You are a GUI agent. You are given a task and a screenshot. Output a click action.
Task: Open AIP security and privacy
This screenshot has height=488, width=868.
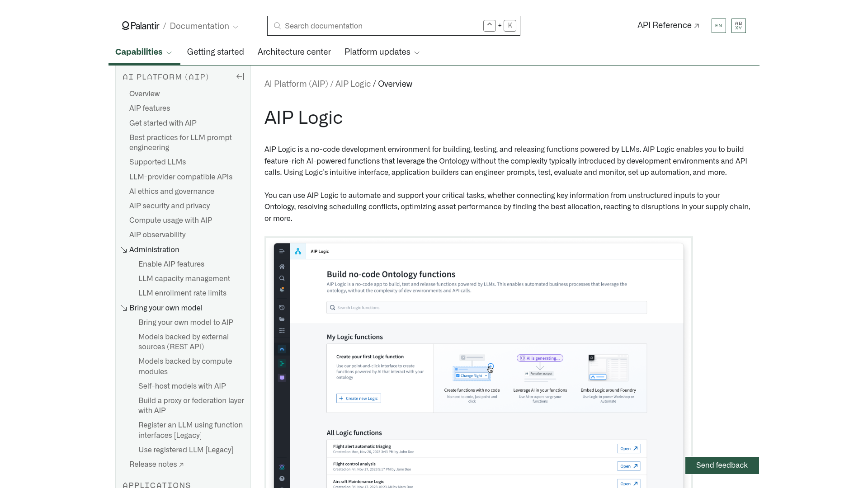click(170, 206)
